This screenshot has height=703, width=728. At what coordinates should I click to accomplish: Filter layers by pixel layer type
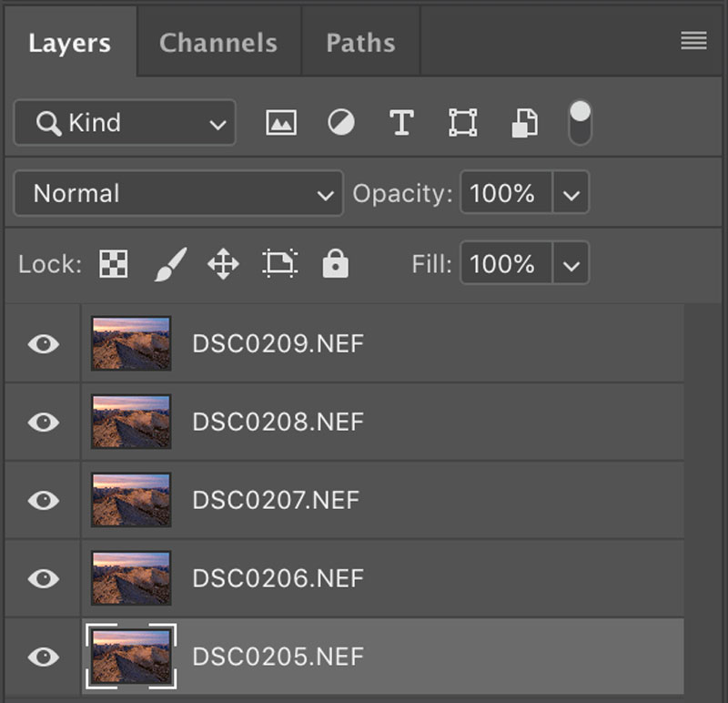coord(281,123)
